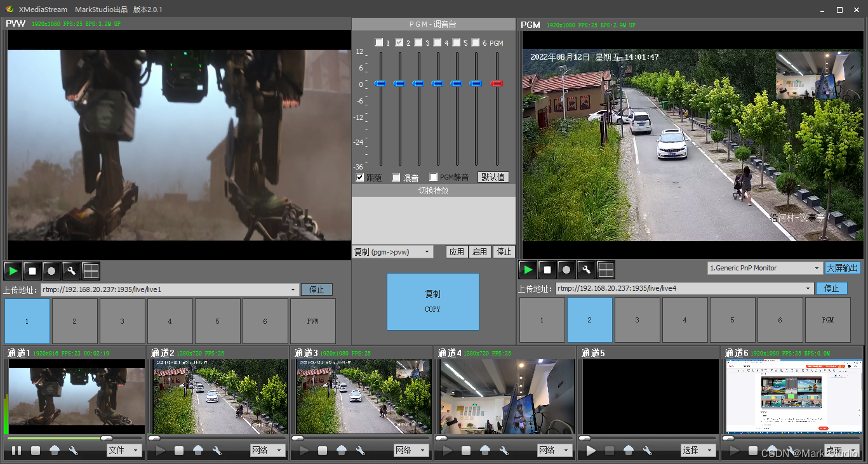
Task: Stop channel 2 (通道2) stream
Action: coord(179,451)
